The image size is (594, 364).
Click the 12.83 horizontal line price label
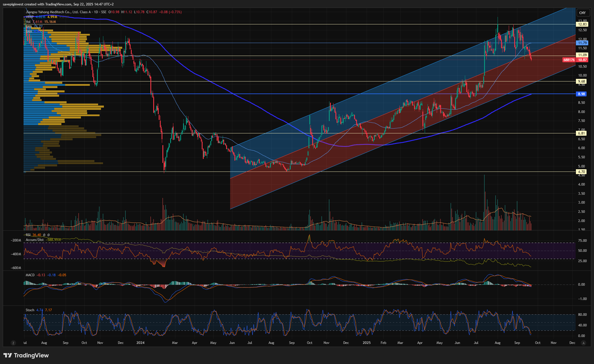point(582,25)
